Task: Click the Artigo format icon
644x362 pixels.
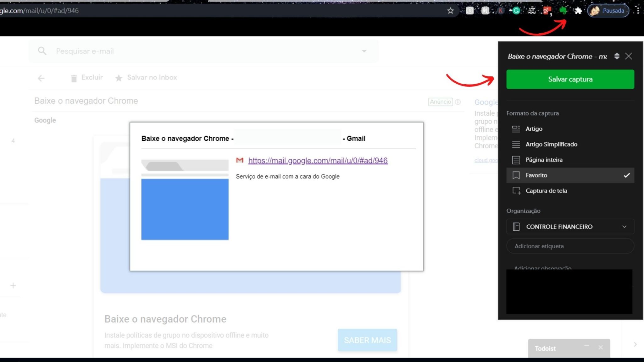Action: click(x=516, y=129)
